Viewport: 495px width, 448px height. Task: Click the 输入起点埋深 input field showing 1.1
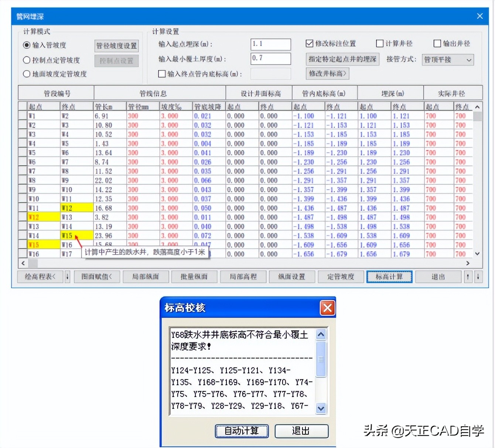tap(271, 44)
